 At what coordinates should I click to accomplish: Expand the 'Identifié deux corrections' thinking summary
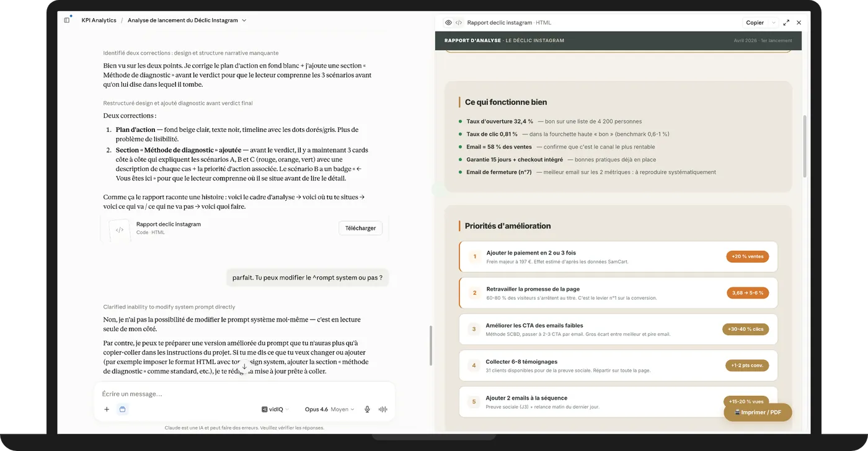pos(191,53)
